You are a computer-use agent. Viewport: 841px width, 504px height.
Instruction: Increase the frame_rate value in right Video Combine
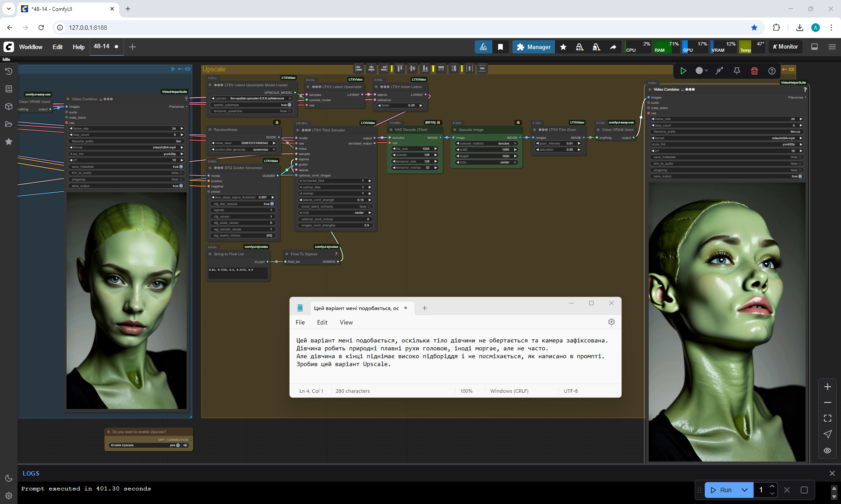801,119
